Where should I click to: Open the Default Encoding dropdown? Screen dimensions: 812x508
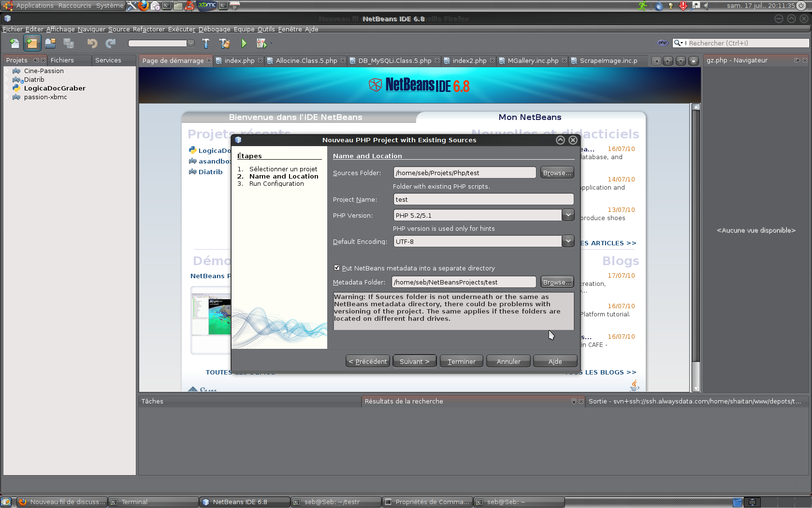point(568,241)
